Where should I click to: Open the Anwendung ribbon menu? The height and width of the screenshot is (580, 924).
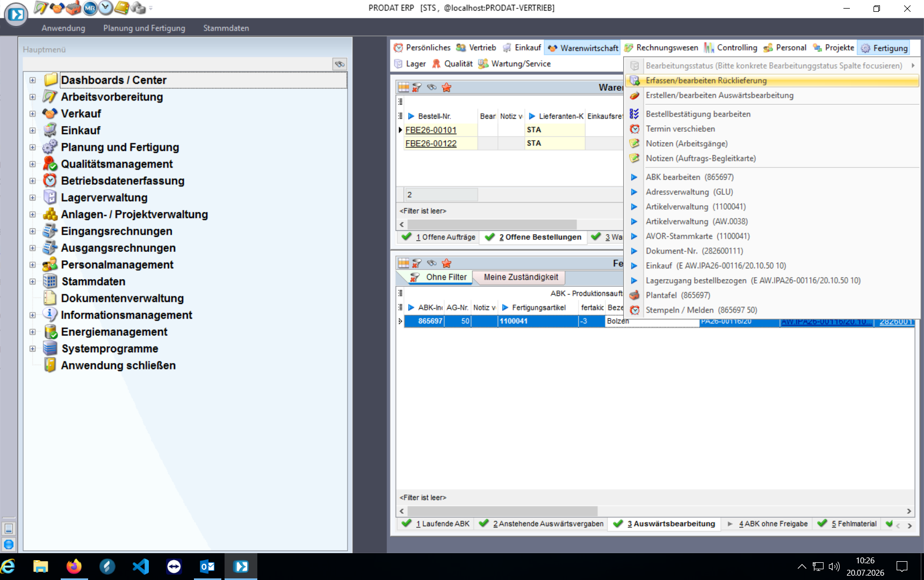pyautogui.click(x=63, y=28)
